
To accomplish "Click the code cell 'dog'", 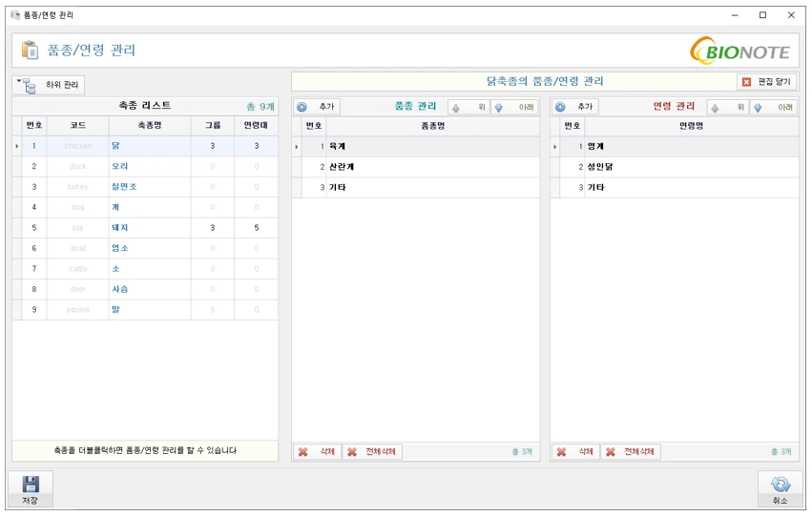I will (x=77, y=207).
